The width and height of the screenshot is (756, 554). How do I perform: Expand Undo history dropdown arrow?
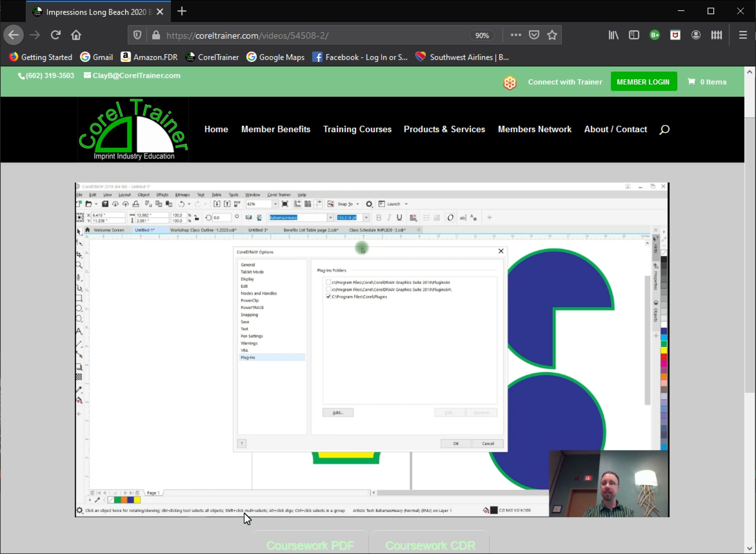(189, 204)
